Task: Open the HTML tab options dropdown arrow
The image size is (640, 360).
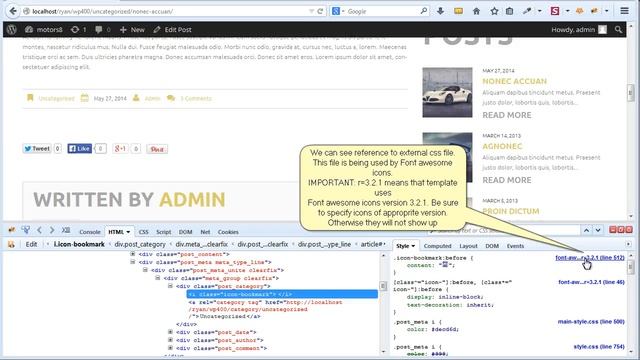Action: (x=128, y=232)
